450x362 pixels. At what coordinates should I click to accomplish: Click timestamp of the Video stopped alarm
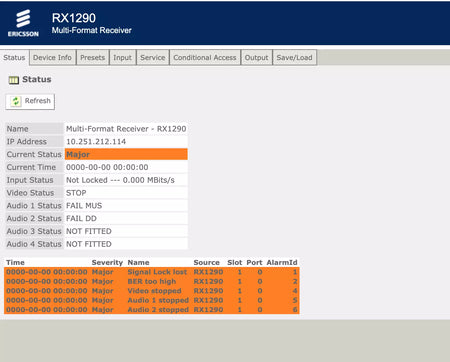coord(47,291)
